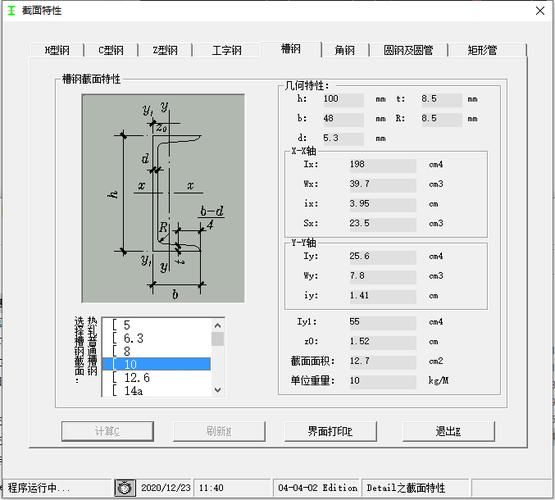Click the time 11:40 in status bar

point(211,488)
